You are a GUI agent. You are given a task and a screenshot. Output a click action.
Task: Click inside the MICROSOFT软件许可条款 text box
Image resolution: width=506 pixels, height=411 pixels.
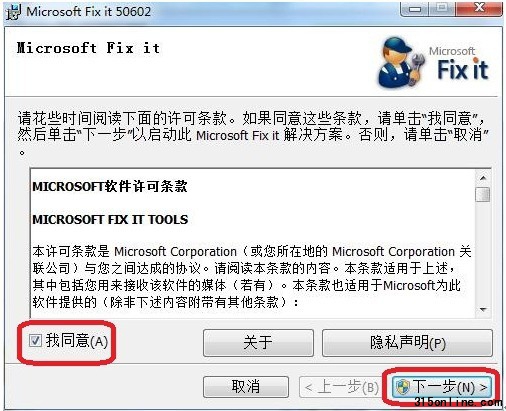253,243
